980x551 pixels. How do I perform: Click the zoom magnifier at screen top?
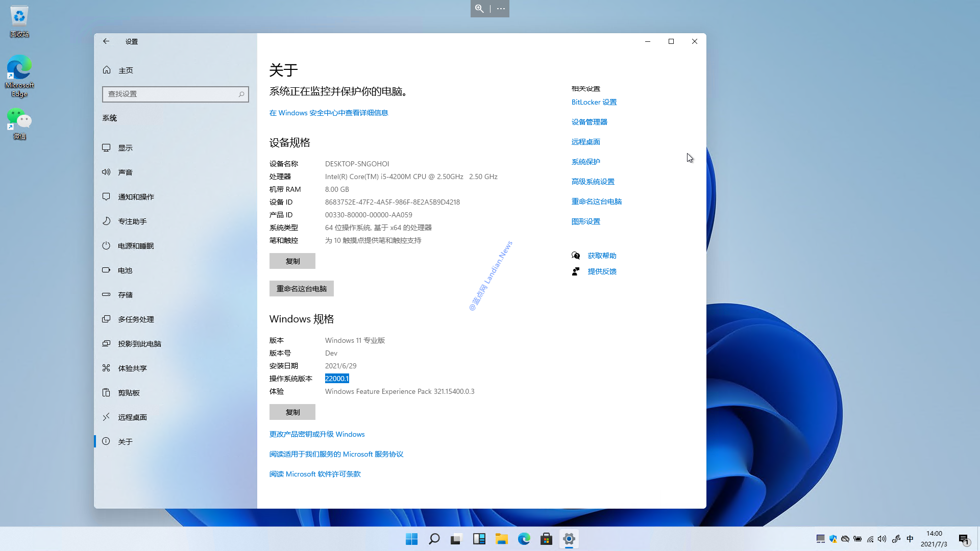(479, 9)
